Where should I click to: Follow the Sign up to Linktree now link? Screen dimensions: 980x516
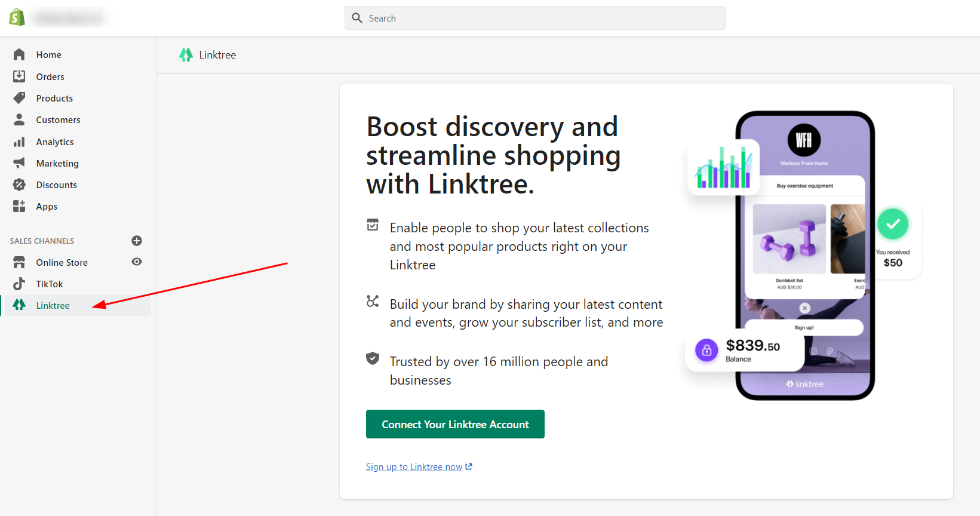[x=414, y=466]
